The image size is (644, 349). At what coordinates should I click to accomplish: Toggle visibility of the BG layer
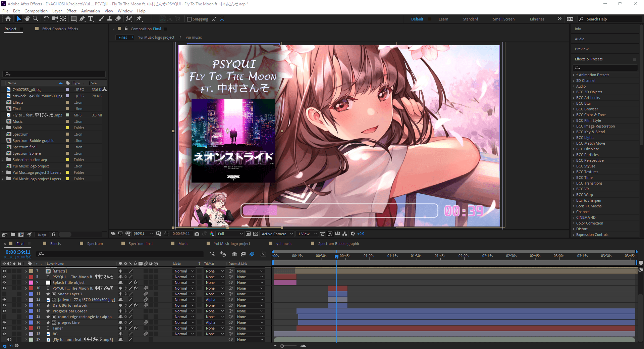tap(4, 334)
